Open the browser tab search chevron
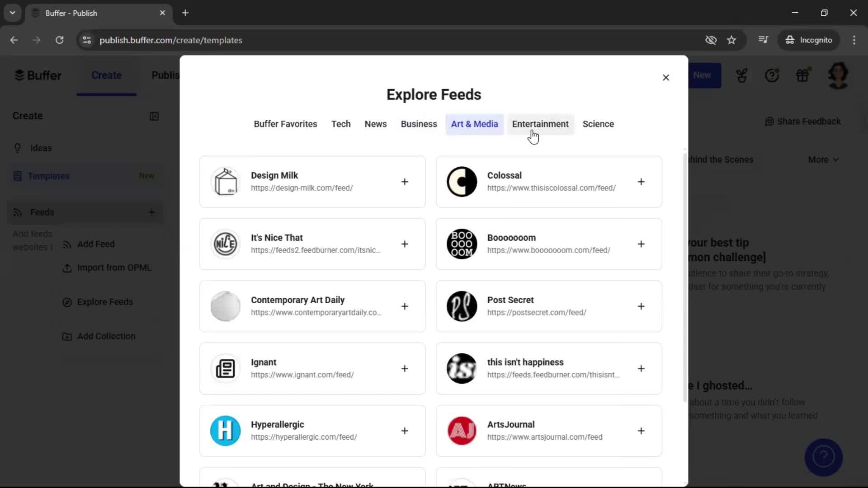The image size is (868, 488). pos(12,13)
